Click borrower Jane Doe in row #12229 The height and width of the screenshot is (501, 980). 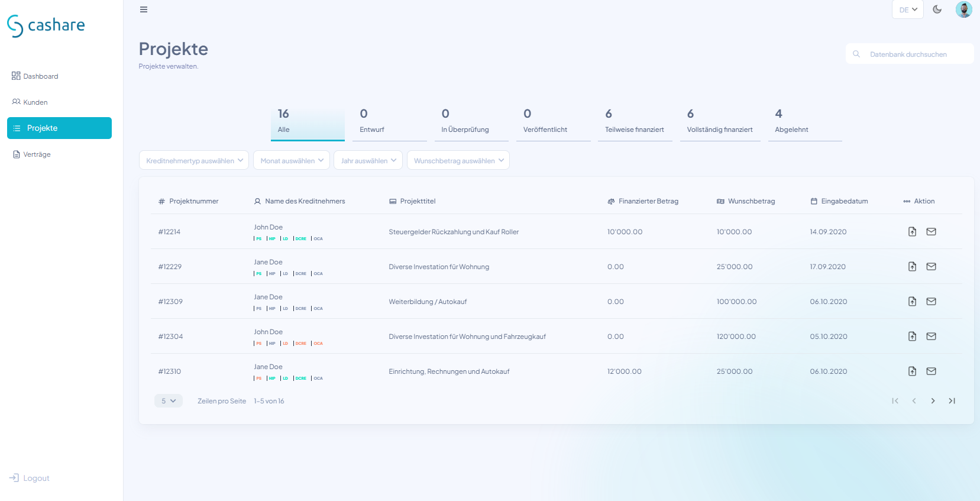coord(269,262)
